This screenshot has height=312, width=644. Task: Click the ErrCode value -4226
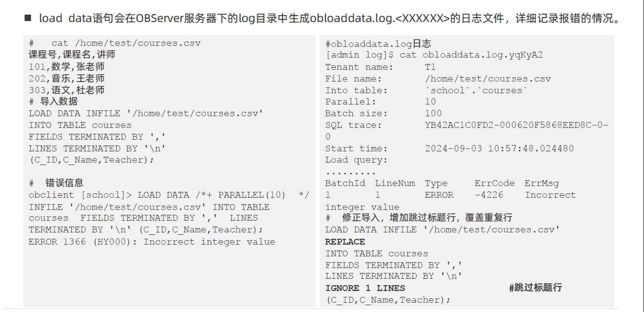click(x=489, y=195)
